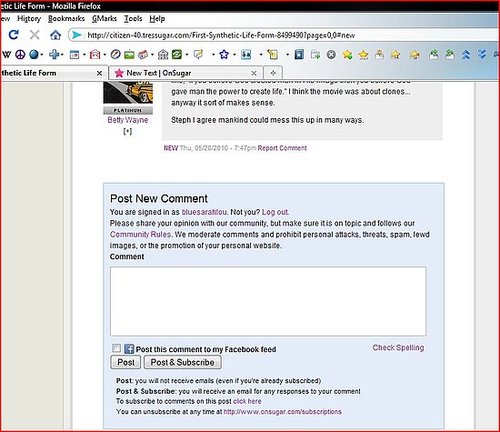Click the double down-arrow toolbar icon
The height and width of the screenshot is (432, 500).
(x=482, y=54)
